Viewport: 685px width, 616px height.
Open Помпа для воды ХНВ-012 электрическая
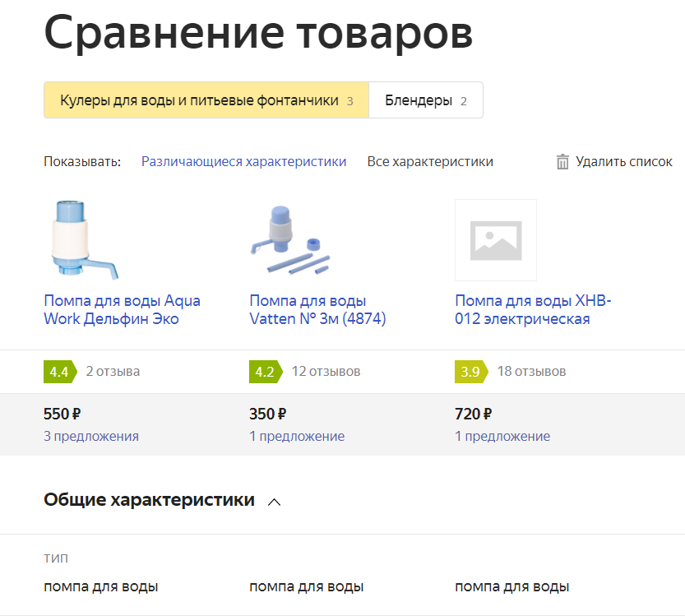tap(533, 310)
